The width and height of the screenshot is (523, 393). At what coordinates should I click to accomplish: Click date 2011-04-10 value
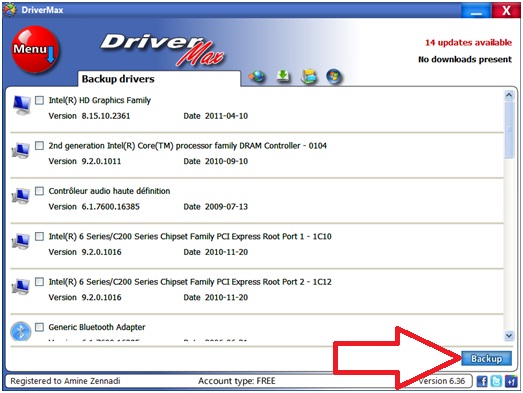pos(226,116)
